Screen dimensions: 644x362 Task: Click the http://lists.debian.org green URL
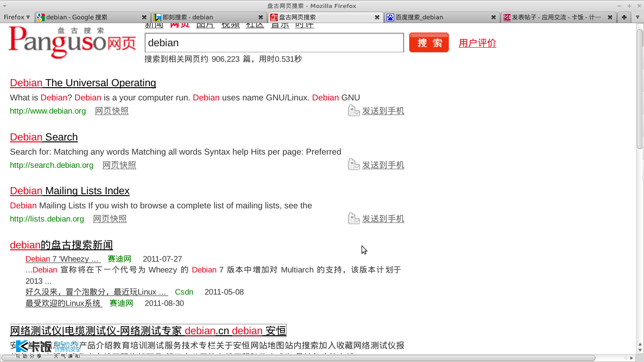coord(47,219)
